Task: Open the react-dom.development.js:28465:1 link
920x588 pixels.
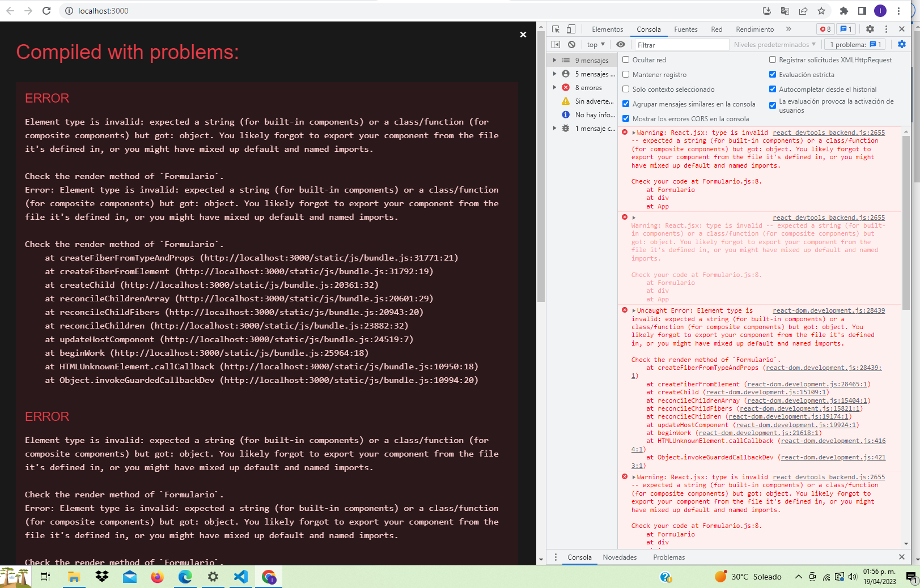Action: 807,384
